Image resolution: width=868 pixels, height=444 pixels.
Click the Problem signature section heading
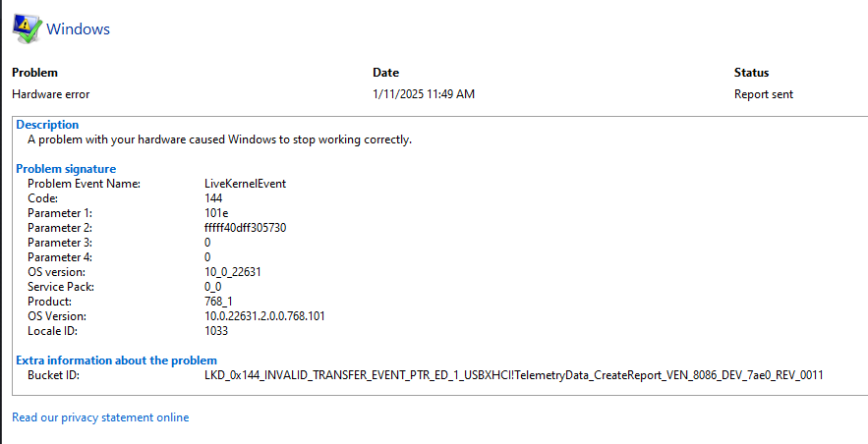[x=66, y=169]
